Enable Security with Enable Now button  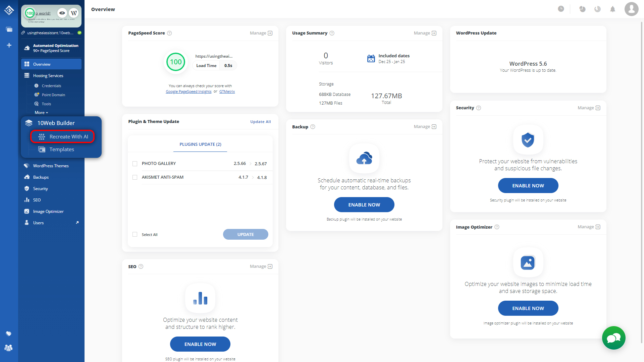coord(528,186)
